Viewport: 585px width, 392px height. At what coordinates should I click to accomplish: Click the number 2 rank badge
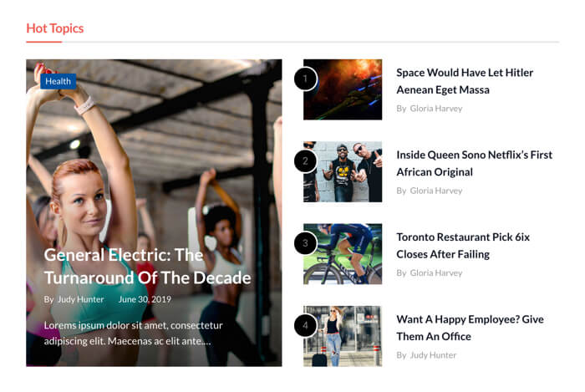(305, 160)
